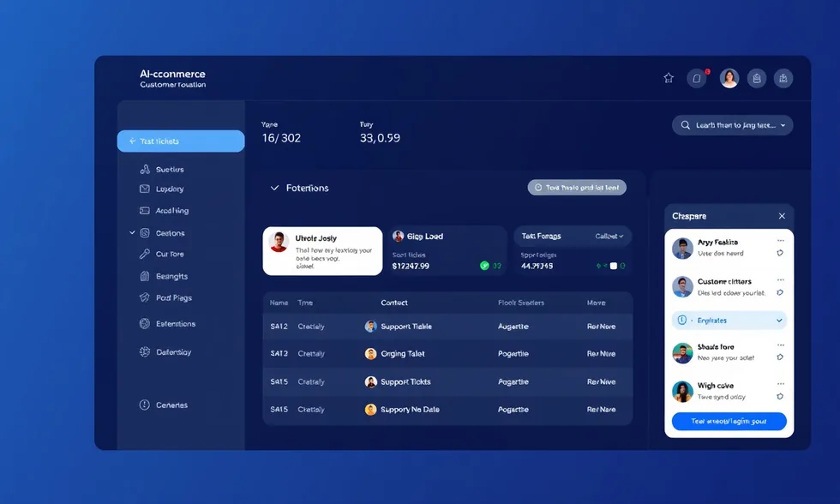Click the envelope icon in sidebar
This screenshot has height=504, width=840.
[x=145, y=189]
